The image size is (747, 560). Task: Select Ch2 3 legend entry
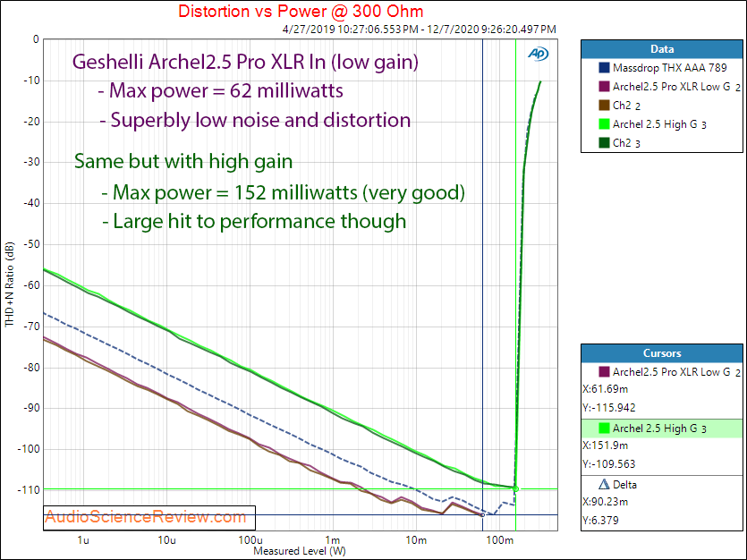626,143
